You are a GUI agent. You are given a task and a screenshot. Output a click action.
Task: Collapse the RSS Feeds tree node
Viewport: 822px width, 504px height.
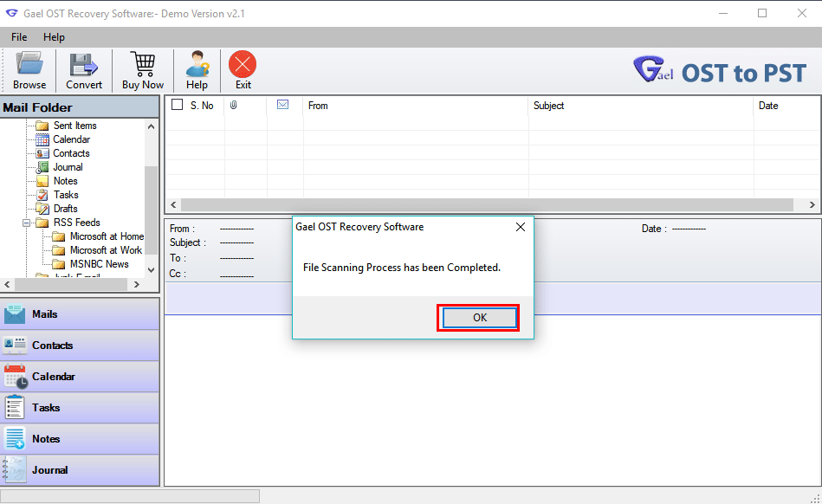tap(26, 223)
